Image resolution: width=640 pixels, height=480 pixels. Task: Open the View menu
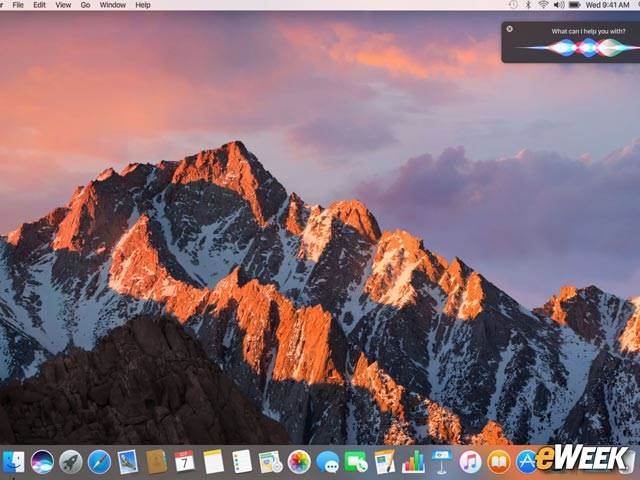(x=63, y=5)
